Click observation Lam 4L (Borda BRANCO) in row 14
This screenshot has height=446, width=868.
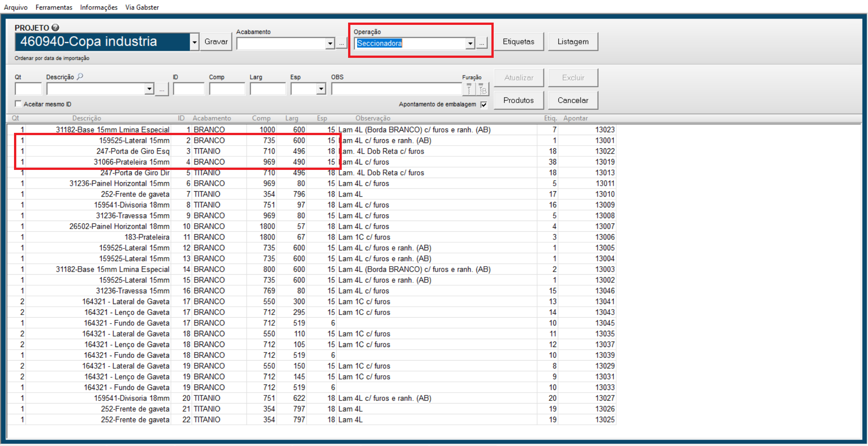tap(414, 269)
